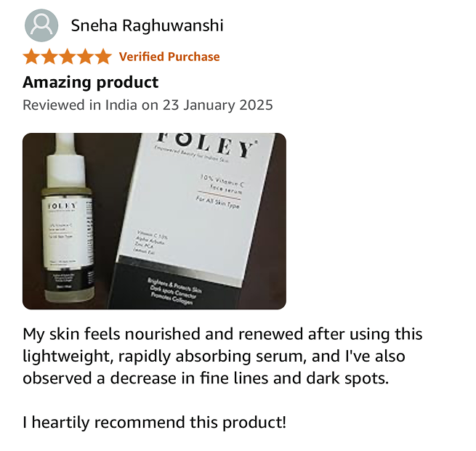The height and width of the screenshot is (451, 476).
Task: Click the second orange rating star
Action: coord(49,57)
